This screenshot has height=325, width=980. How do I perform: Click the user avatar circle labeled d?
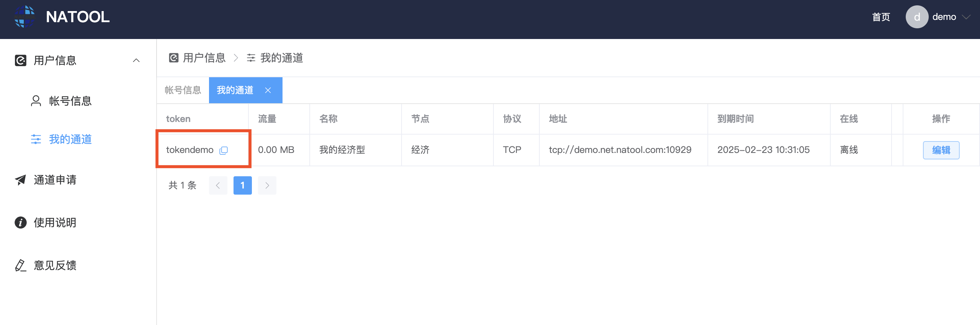pos(916,17)
